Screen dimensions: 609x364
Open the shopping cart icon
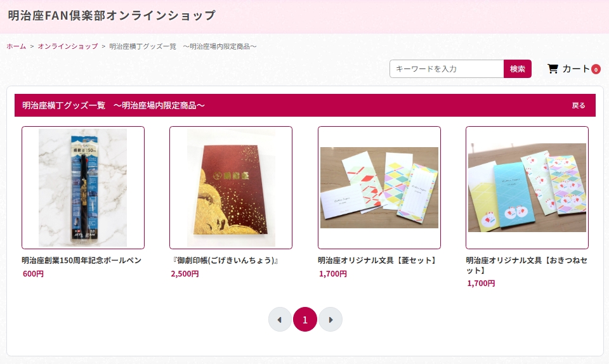click(553, 68)
